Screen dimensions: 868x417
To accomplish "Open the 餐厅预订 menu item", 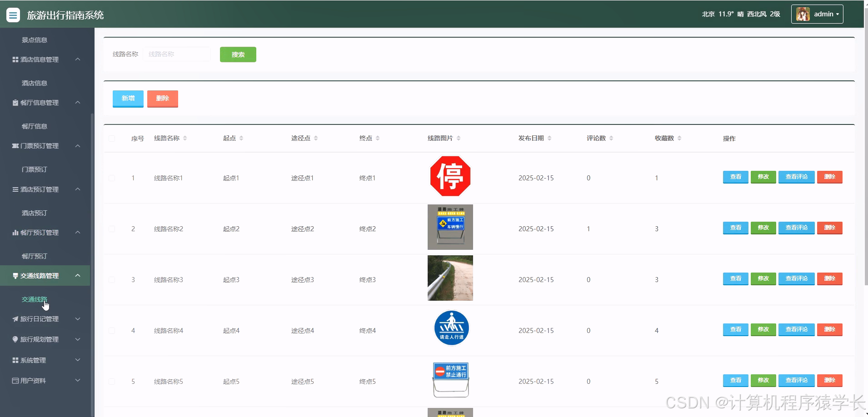I will click(35, 256).
